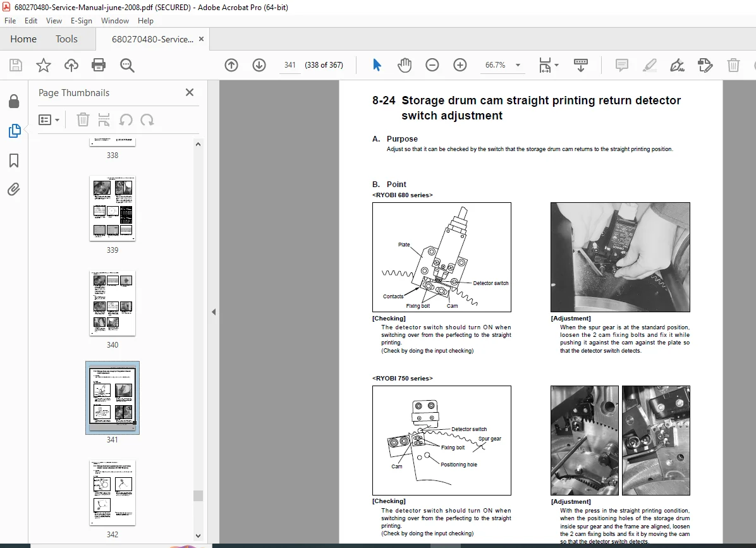756x548 pixels.
Task: Click the insert pages icon in thumbnails panel
Action: (104, 119)
